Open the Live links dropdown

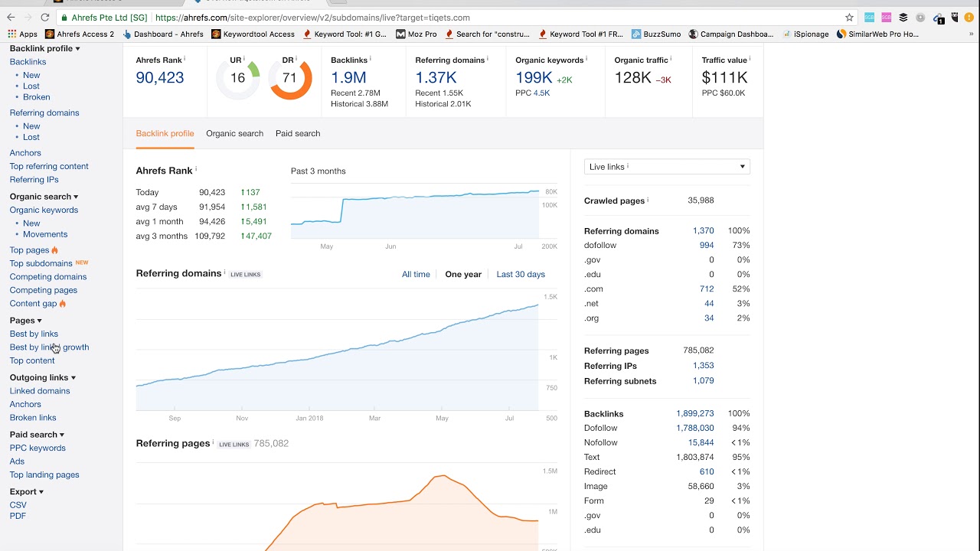[667, 167]
